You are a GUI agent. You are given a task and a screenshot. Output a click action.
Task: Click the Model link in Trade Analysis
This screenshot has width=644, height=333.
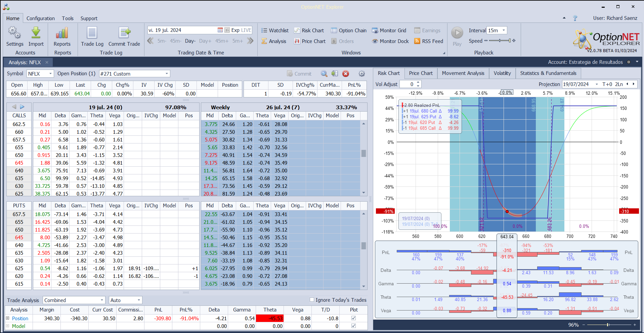[18, 326]
